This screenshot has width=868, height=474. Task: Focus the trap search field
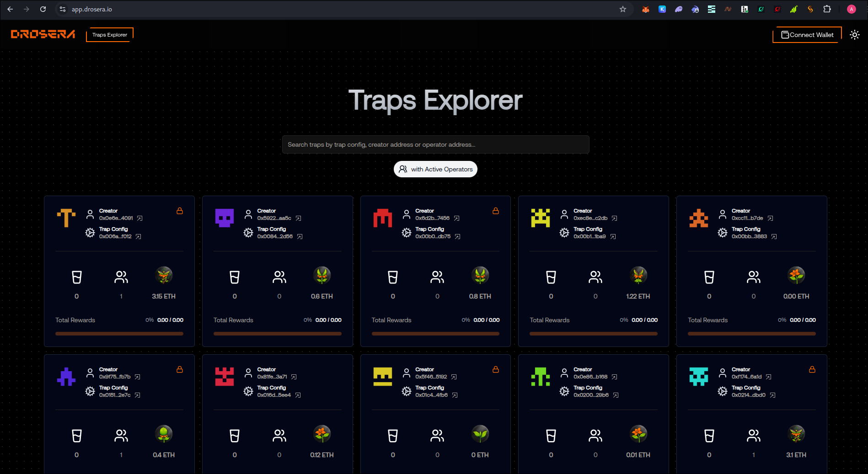[x=435, y=144]
